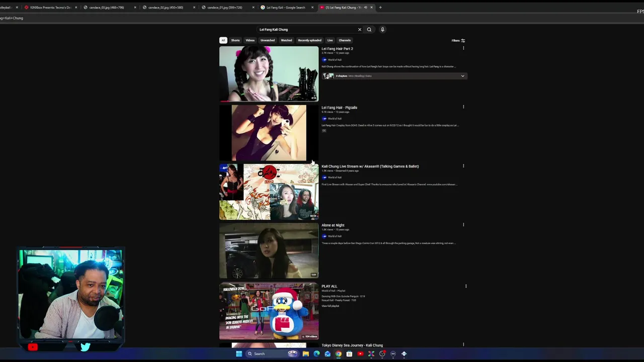Open more options for Tokyo Disney Sea Journey
The image size is (644, 362).
tap(463, 344)
